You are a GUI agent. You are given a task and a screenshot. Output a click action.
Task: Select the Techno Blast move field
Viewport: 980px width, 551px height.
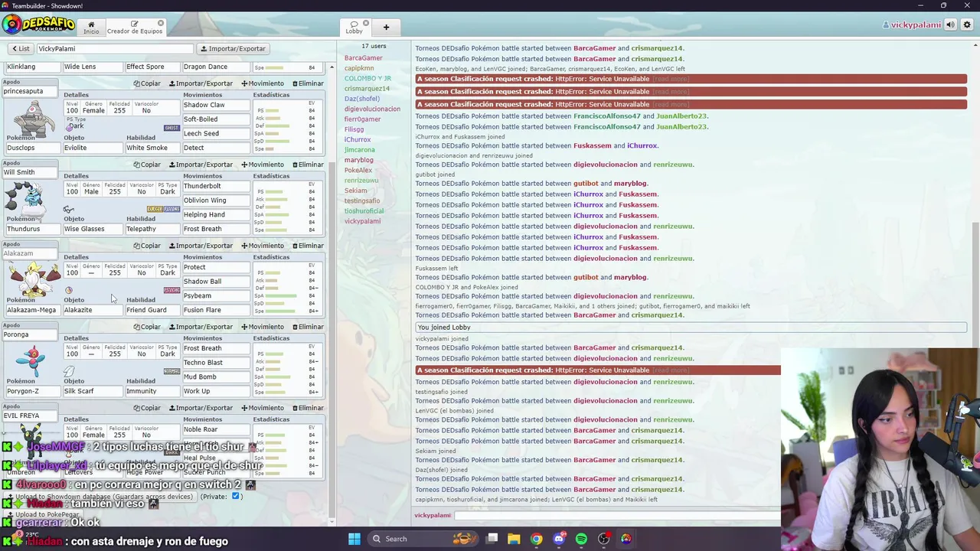216,363
